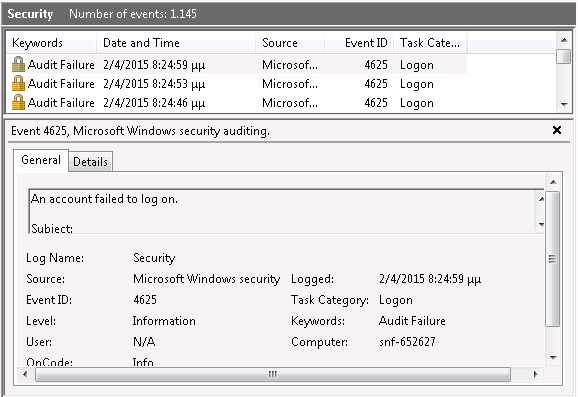Screen dimensions: 578x397
Task: Click horizontal scrollbar right arrow in details
Action: click(535, 375)
